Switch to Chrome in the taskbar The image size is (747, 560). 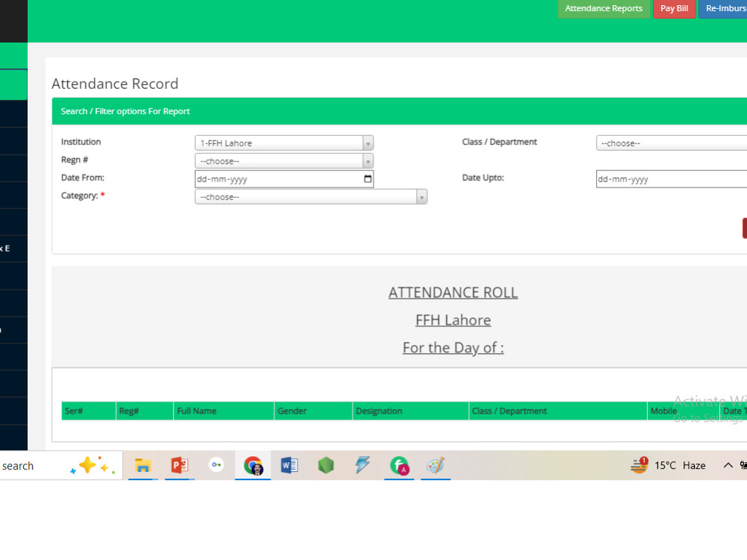click(x=253, y=465)
